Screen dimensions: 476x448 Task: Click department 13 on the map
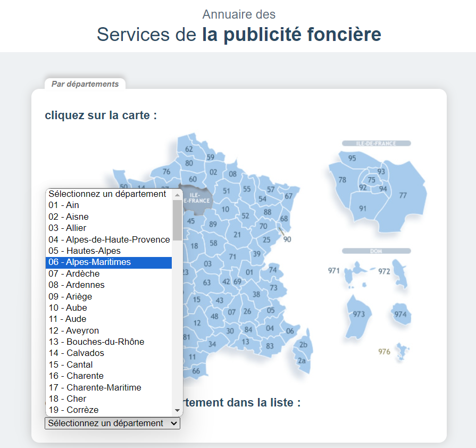pos(245,342)
